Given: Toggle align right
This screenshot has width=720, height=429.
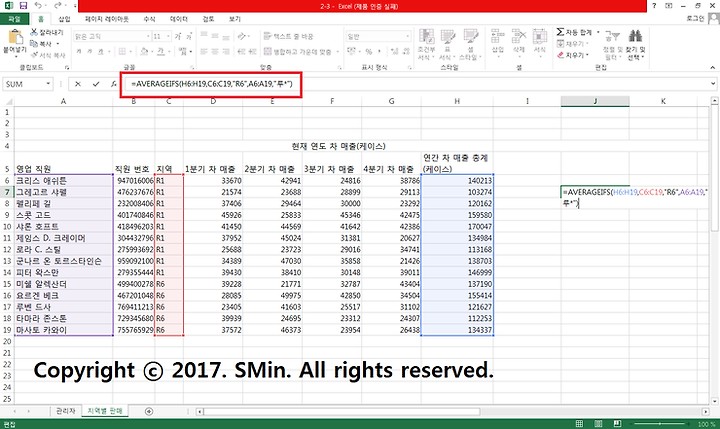Looking at the screenshot, I should pyautogui.click(x=225, y=51).
